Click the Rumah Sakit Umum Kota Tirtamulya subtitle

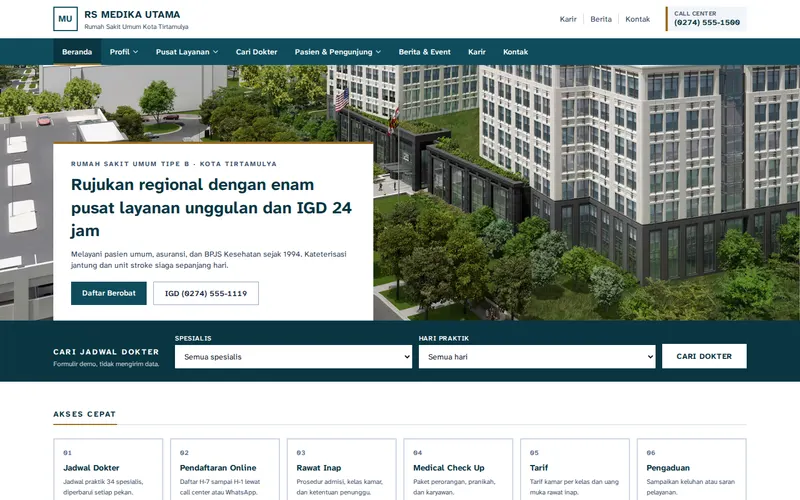136,27
